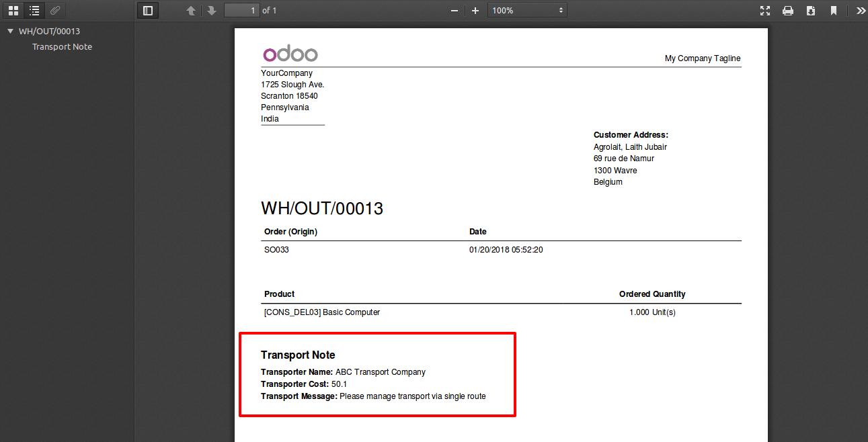868x442 pixels.
Task: Click the Transporter Cost 50.1 line
Action: pyautogui.click(x=304, y=384)
